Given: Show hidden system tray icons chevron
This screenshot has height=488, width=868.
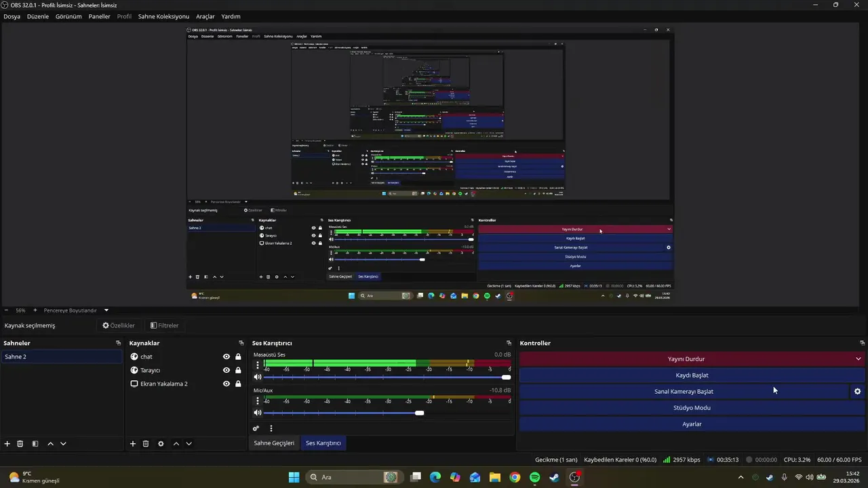Looking at the screenshot, I should (x=741, y=477).
